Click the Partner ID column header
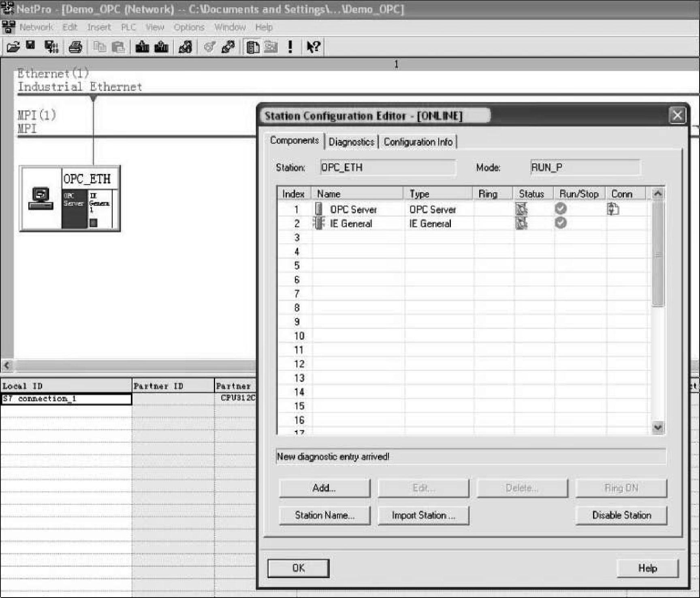Screen dimensions: 700x598 pos(173,386)
